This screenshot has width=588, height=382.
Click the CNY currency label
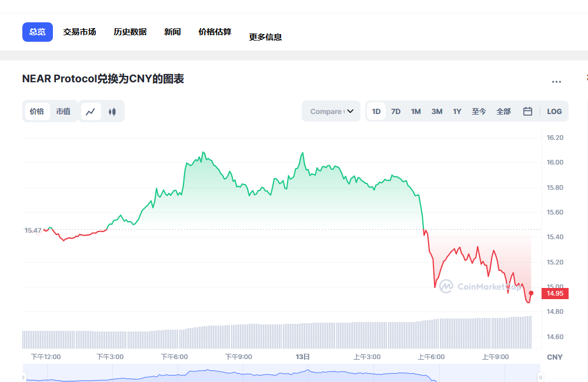[554, 357]
